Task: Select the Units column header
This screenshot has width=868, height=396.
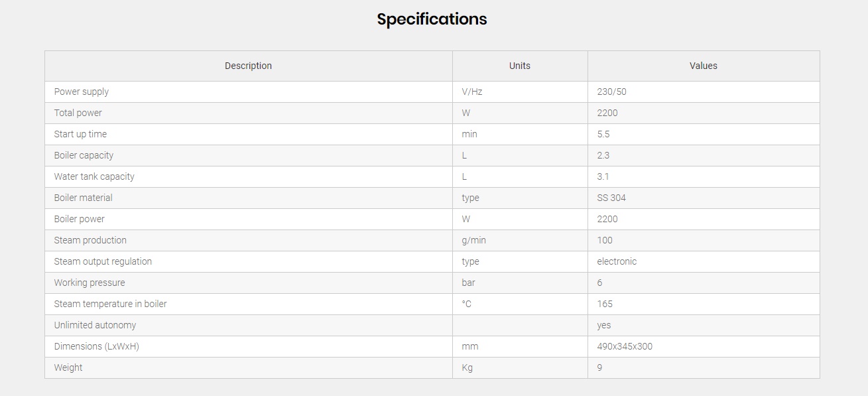Action: coord(520,66)
